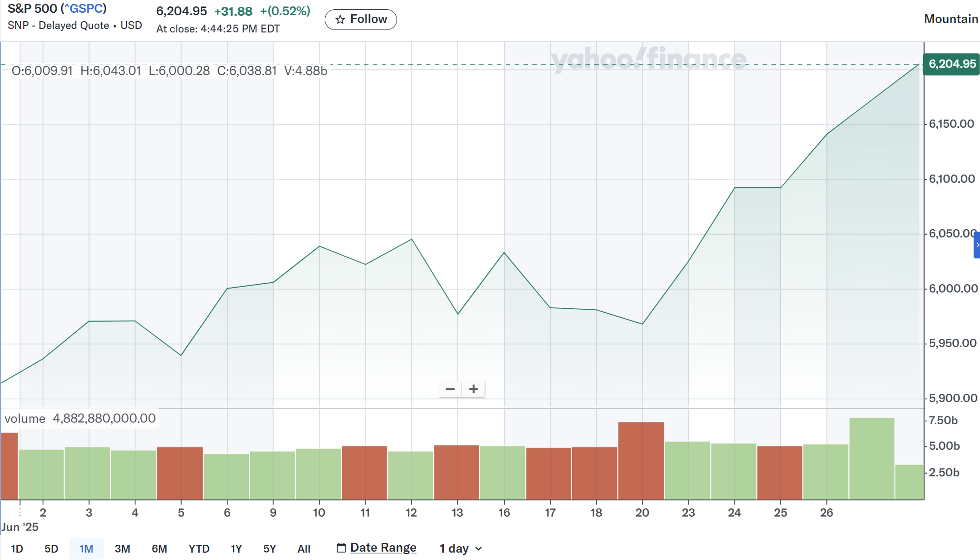This screenshot has width=980, height=560.
Task: Zoom out with the minus button
Action: (x=450, y=389)
